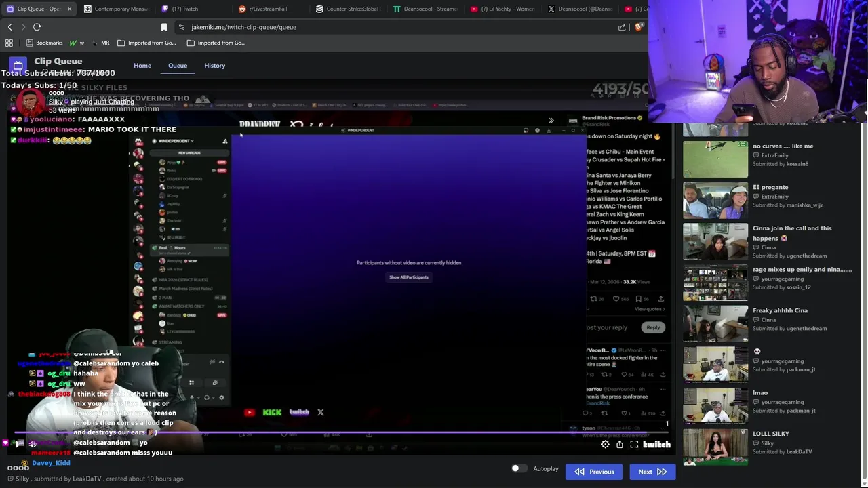Click 'Show All Participants' in the clip
Screen dimensions: 868x488
tap(409, 277)
